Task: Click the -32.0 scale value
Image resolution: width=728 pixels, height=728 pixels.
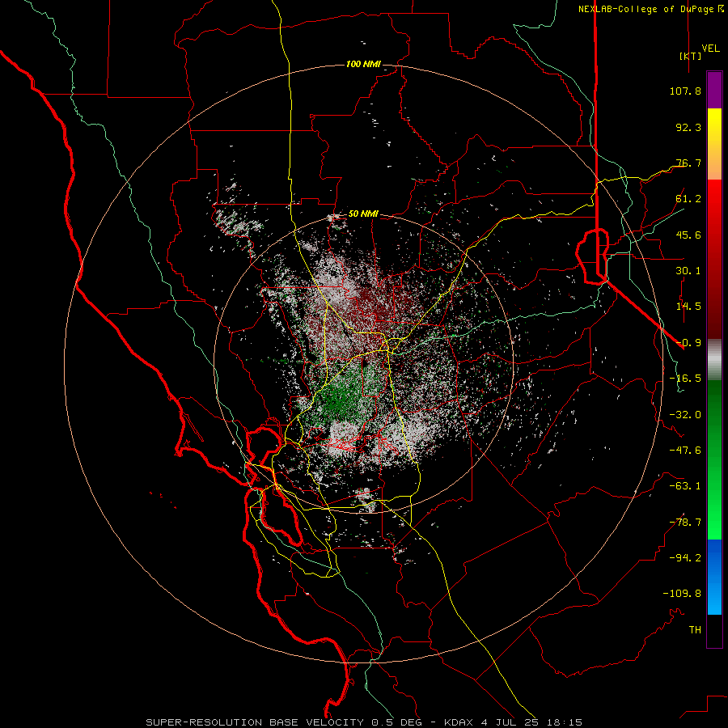Action: [685, 415]
